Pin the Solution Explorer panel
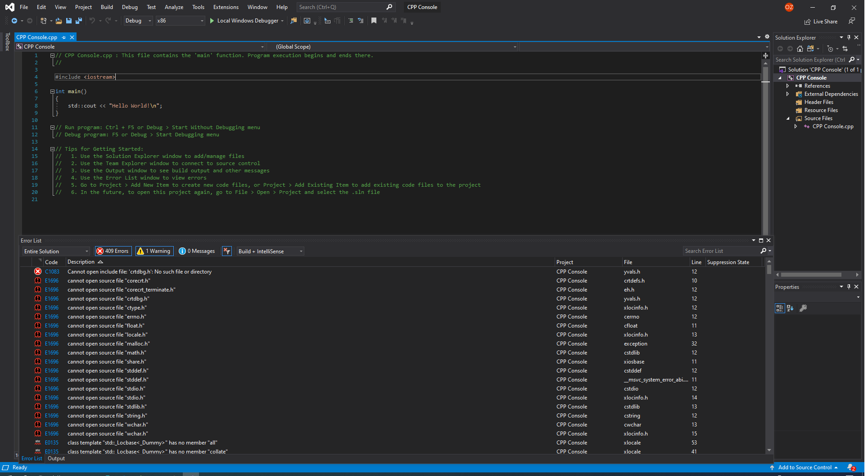Screen dimensions: 868x476 pyautogui.click(x=849, y=37)
